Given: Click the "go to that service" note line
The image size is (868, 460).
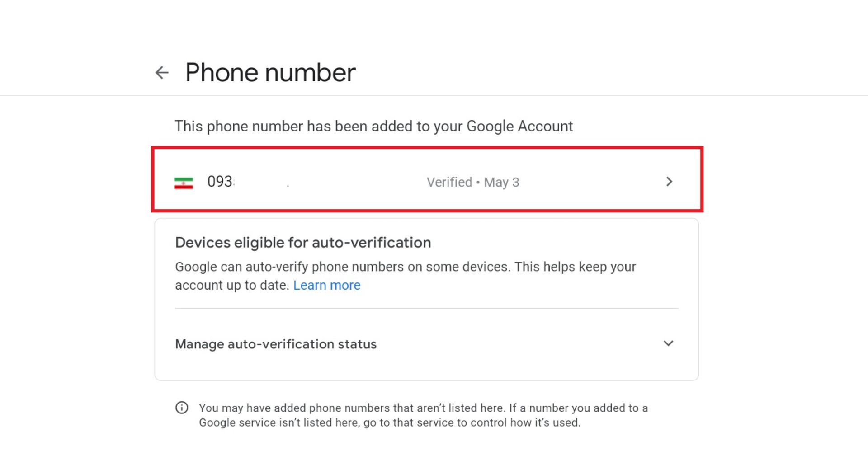Looking at the screenshot, I should [389, 423].
